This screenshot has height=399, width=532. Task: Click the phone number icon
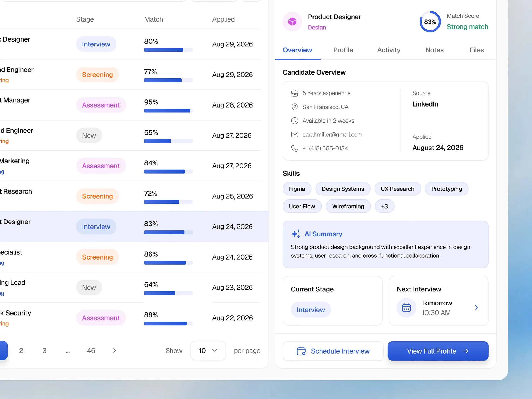295,148
